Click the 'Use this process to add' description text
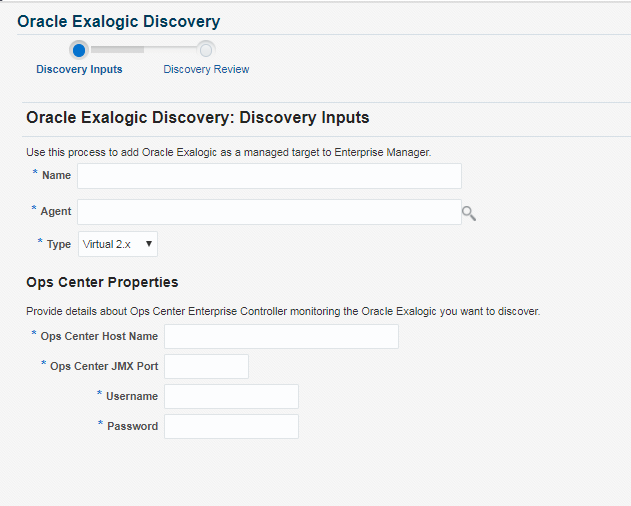 tap(229, 152)
